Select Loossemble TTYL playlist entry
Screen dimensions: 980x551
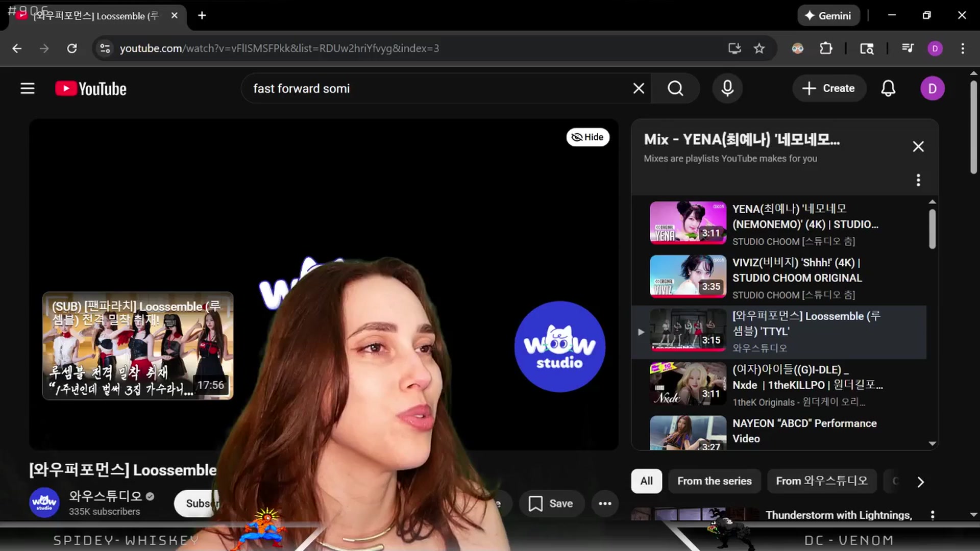click(779, 332)
